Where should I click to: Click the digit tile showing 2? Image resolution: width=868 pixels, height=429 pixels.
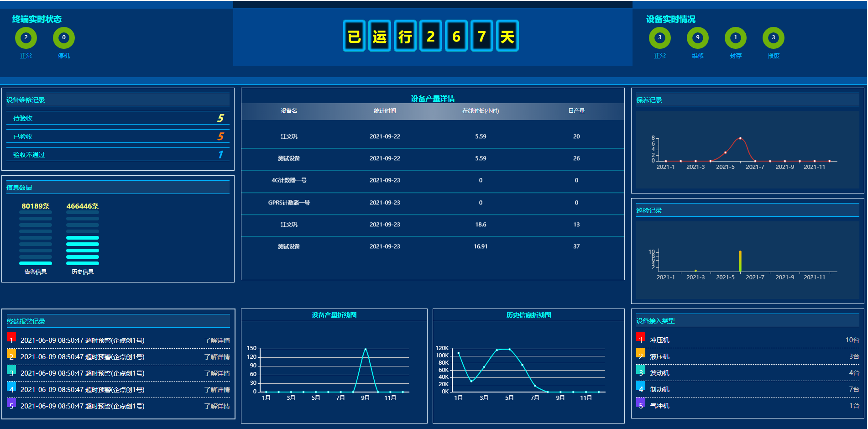(431, 36)
